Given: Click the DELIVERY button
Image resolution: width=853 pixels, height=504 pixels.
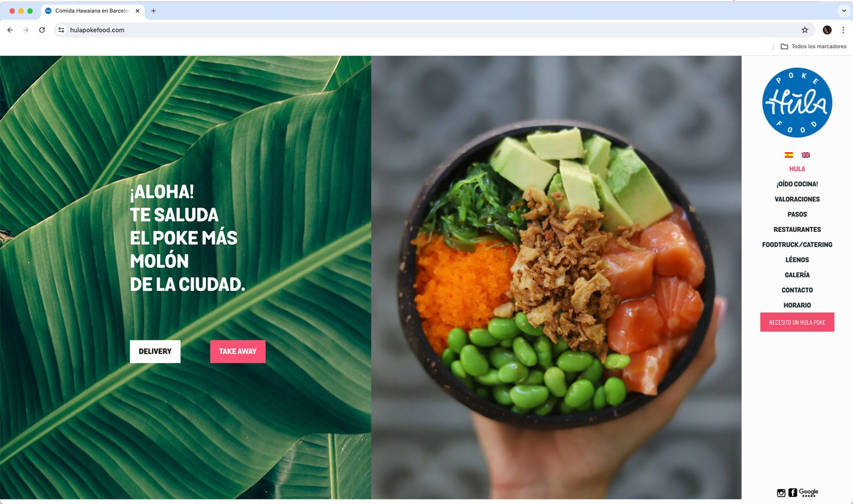Looking at the screenshot, I should coord(155,352).
